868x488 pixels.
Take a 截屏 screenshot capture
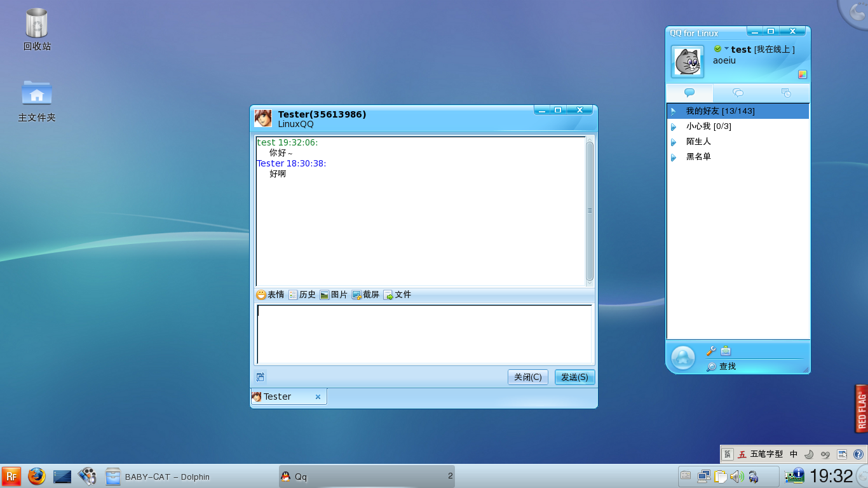[365, 295]
